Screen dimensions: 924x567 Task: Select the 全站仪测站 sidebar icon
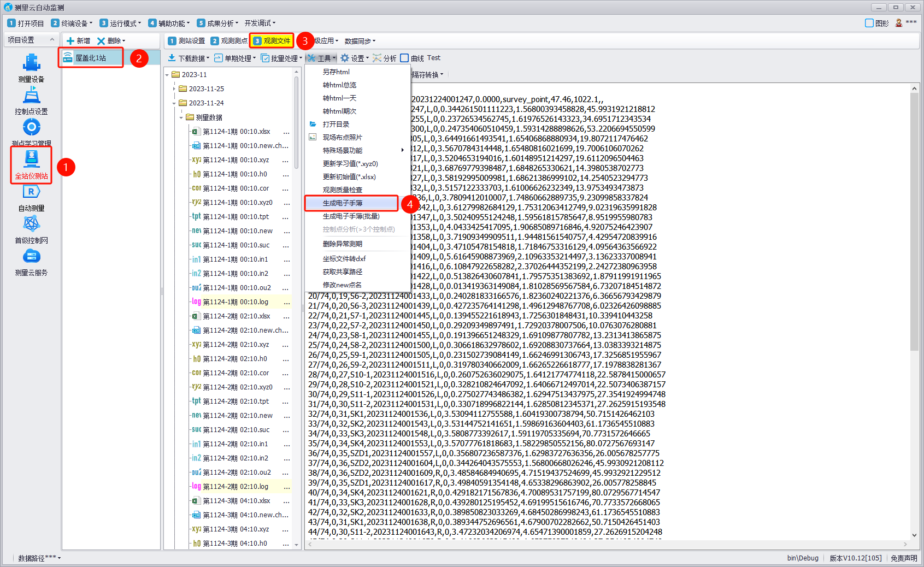[31, 160]
